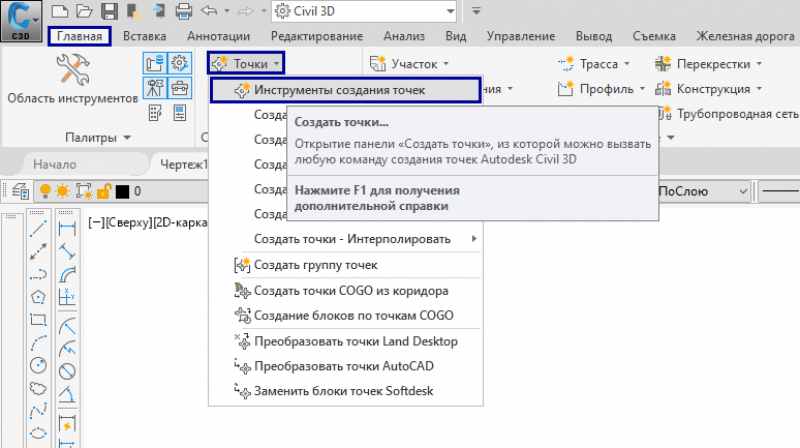
Task: Switch to the Главная ribbon tab
Action: (x=79, y=36)
